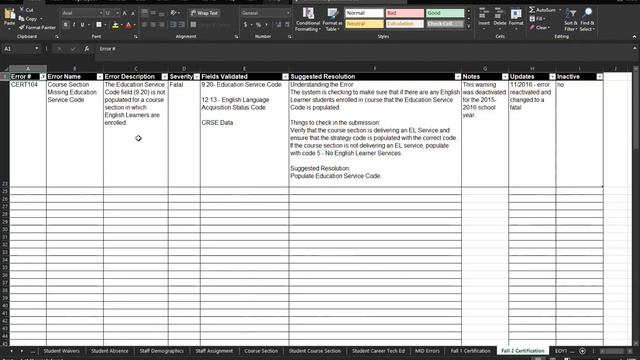Switch to Course Section sheet tab
640x360 pixels.
point(261,351)
